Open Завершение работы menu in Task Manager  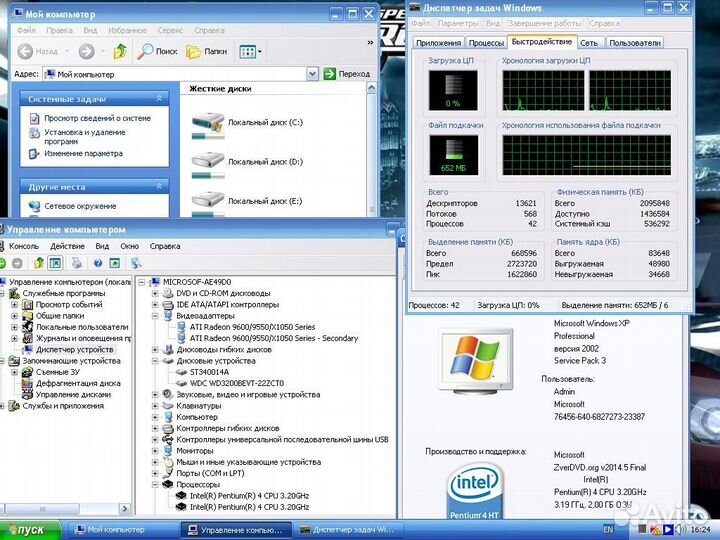click(x=544, y=23)
